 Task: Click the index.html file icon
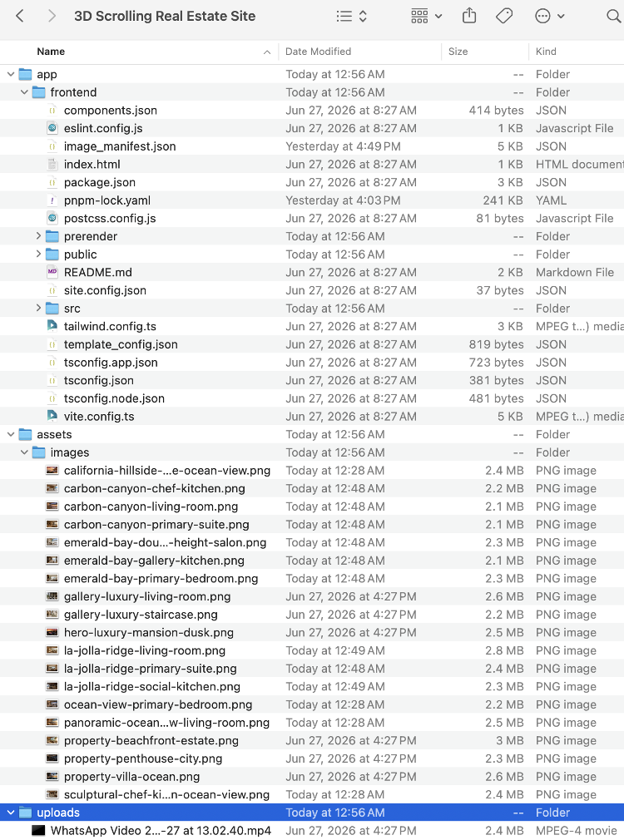tap(52, 165)
